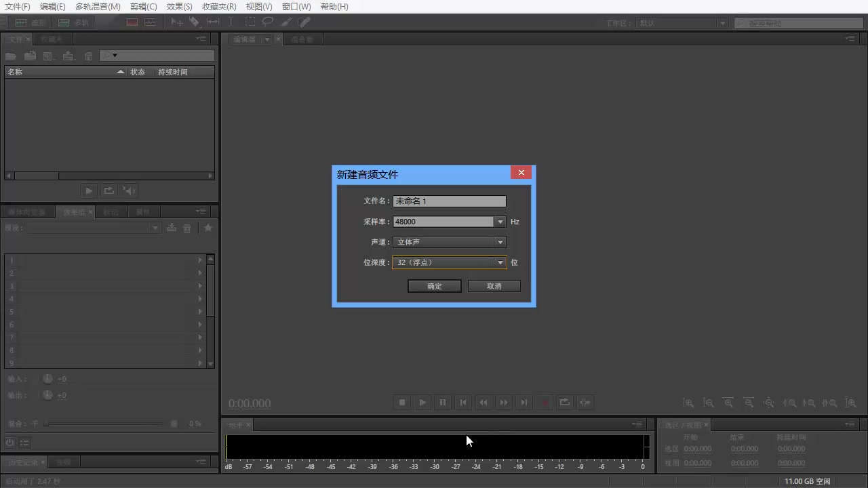The height and width of the screenshot is (488, 868).
Task: Toggle effects rack power button
Action: pyautogui.click(x=9, y=443)
